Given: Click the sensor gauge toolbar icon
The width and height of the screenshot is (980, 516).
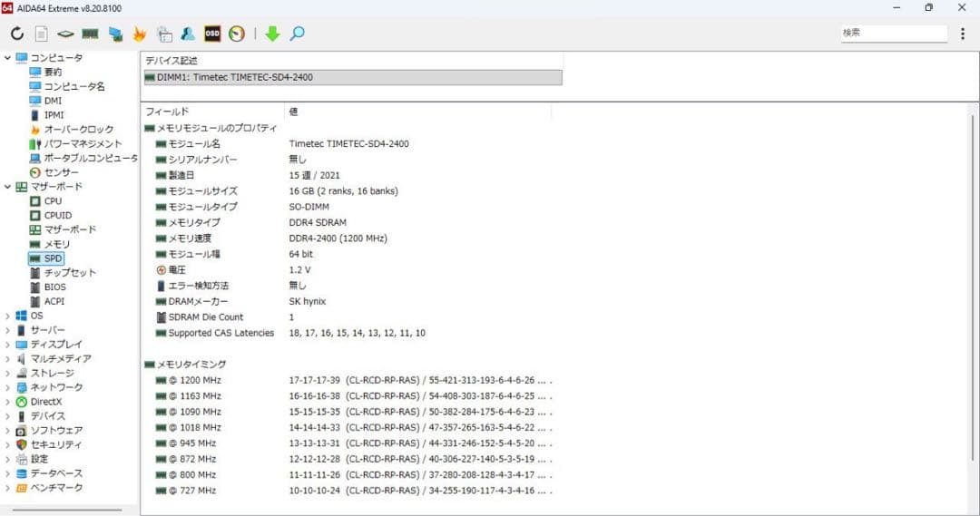Looking at the screenshot, I should pyautogui.click(x=237, y=34).
